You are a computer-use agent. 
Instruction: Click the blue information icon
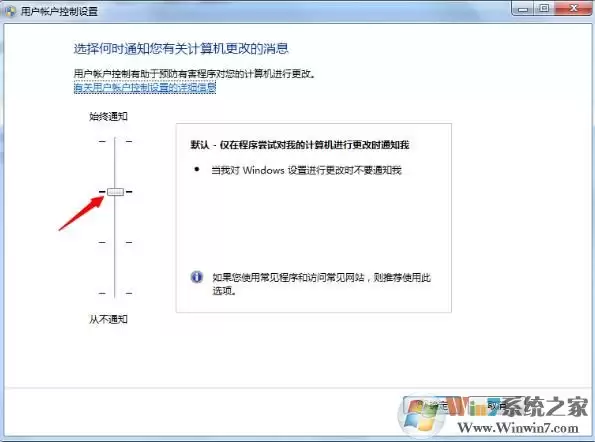pos(197,277)
